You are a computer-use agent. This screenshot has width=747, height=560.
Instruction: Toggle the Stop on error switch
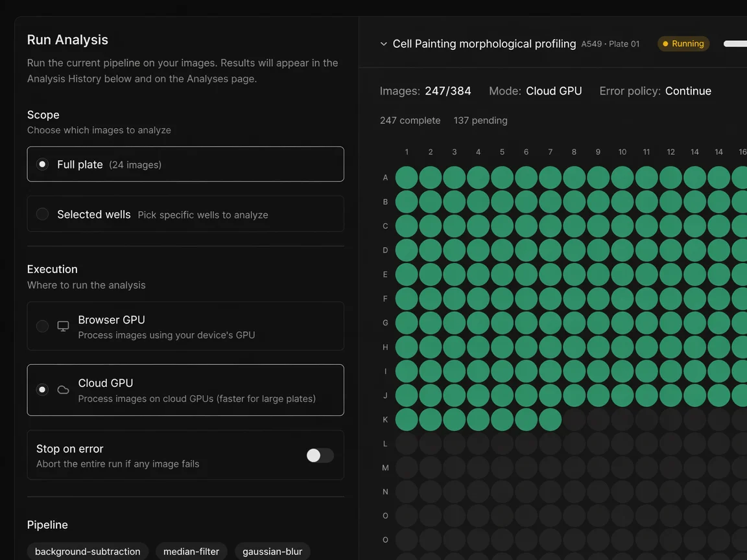[x=320, y=456]
